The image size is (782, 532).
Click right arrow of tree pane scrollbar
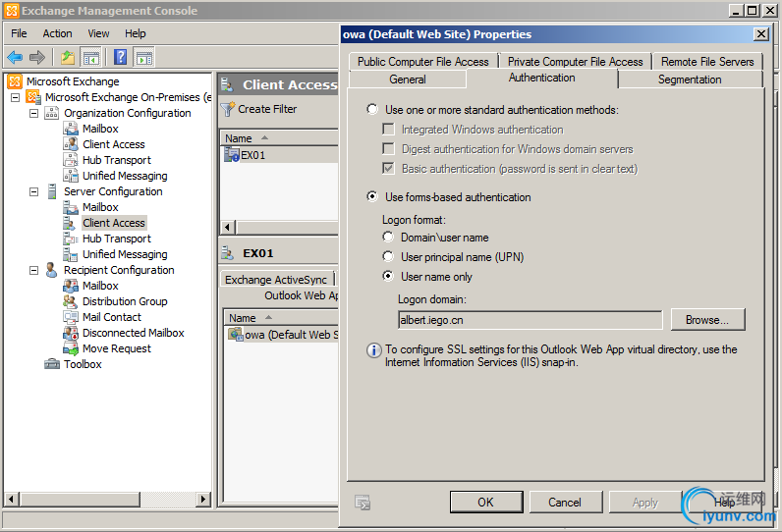(x=203, y=499)
